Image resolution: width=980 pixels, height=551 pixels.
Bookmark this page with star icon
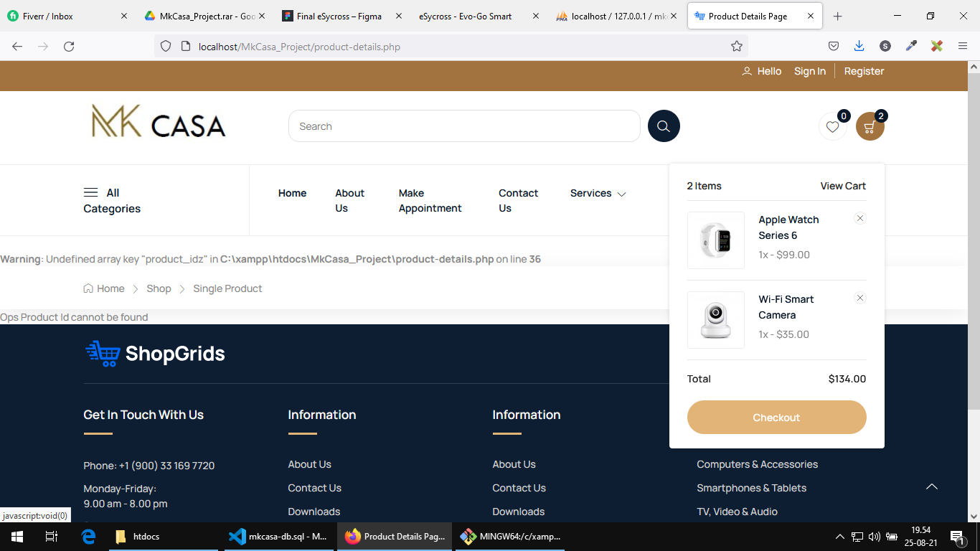(x=736, y=47)
